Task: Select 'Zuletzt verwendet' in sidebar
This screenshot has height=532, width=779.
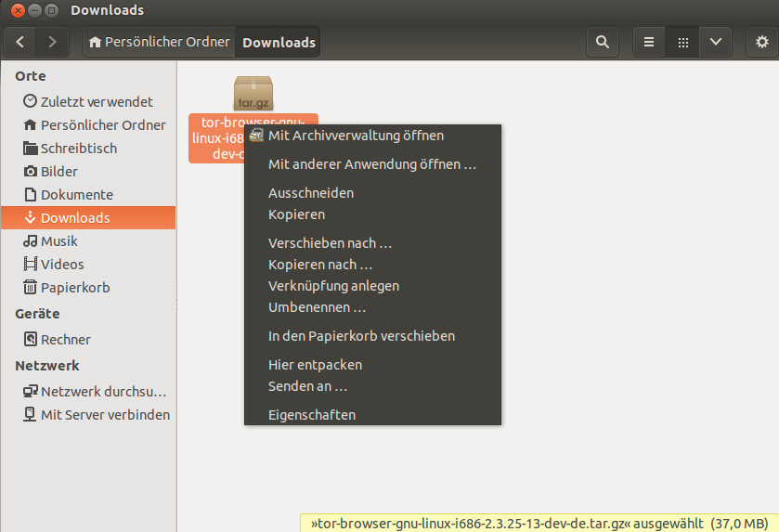Action: click(97, 102)
